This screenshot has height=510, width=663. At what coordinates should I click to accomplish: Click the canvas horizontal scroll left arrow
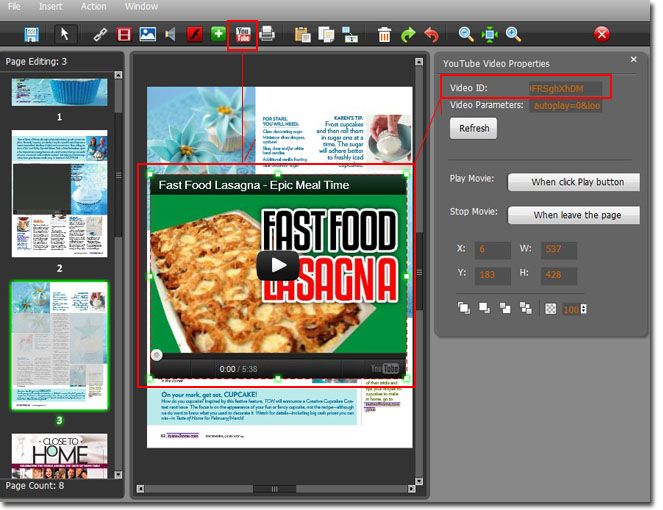[140, 489]
